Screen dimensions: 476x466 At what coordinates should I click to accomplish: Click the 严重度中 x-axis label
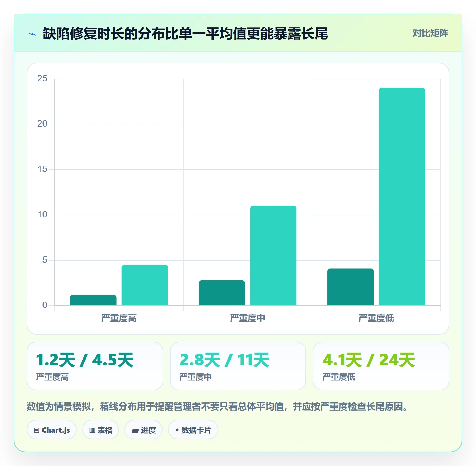[x=248, y=318]
